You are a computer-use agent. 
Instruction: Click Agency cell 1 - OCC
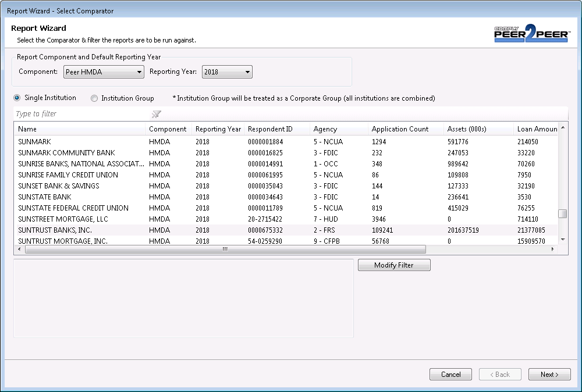point(325,164)
